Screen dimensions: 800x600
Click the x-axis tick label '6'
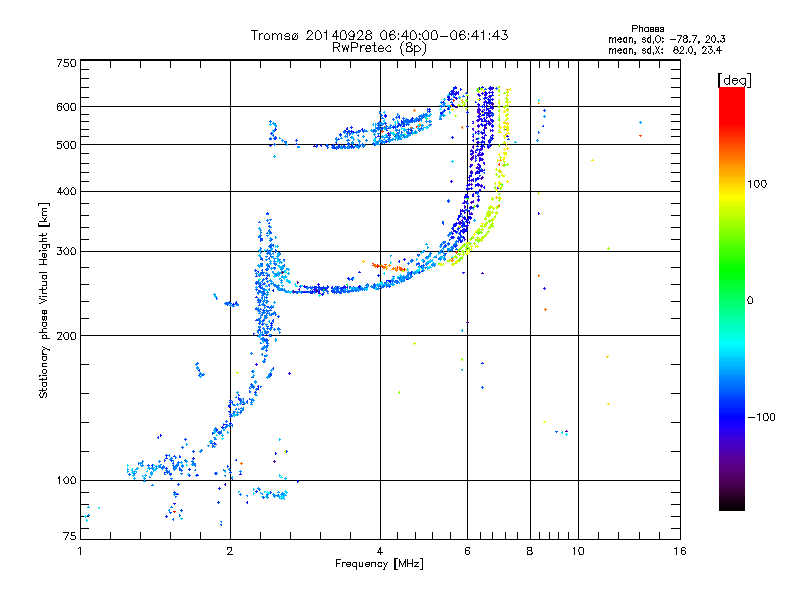click(x=467, y=551)
